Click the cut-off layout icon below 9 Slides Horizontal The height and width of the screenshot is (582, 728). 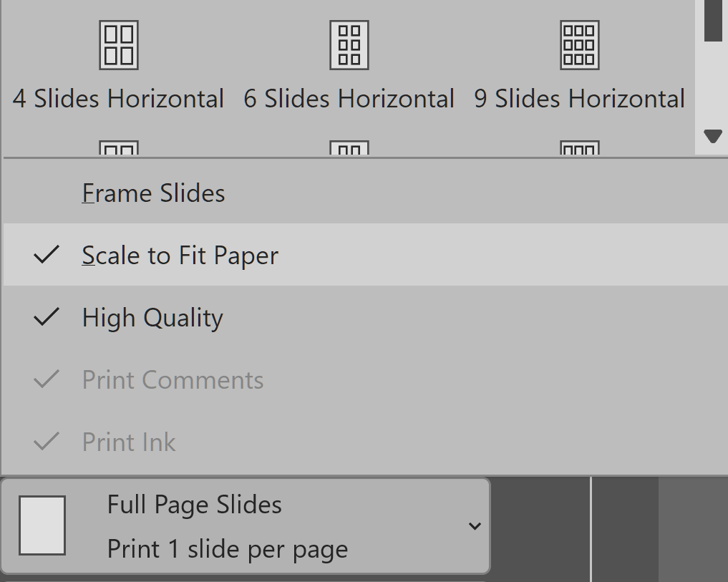[579, 148]
